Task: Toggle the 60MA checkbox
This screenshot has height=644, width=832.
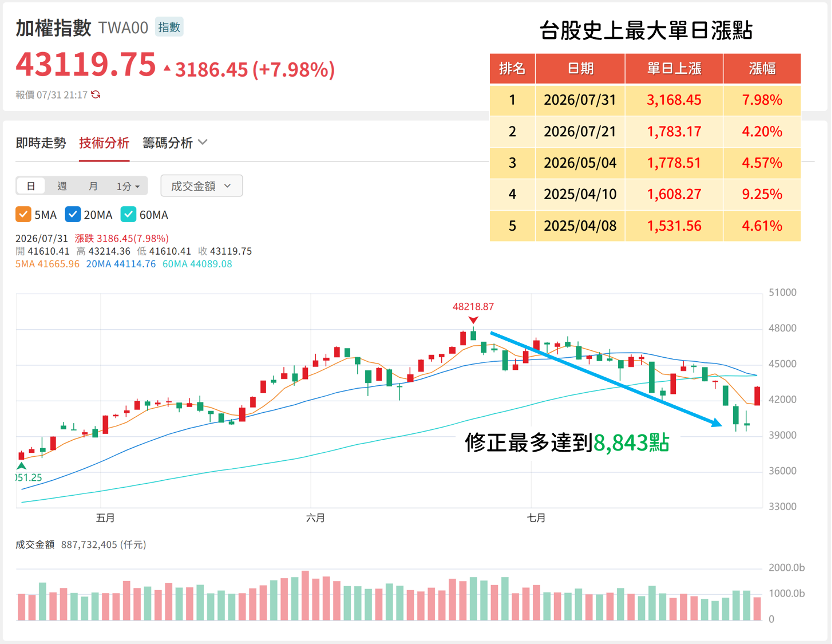Action: [128, 214]
